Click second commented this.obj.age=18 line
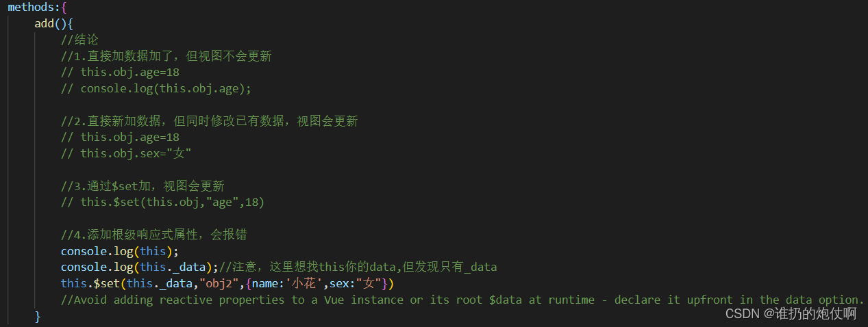The height and width of the screenshot is (327, 868). pyautogui.click(x=121, y=137)
